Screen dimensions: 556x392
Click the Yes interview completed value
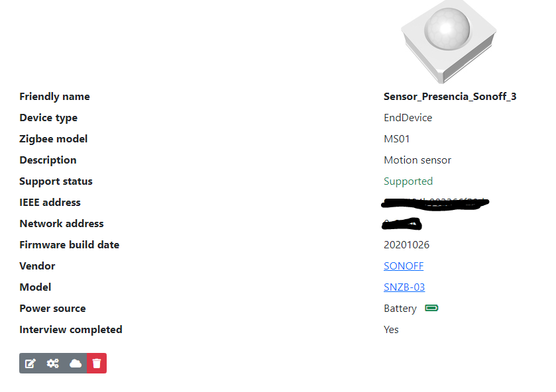click(x=391, y=329)
